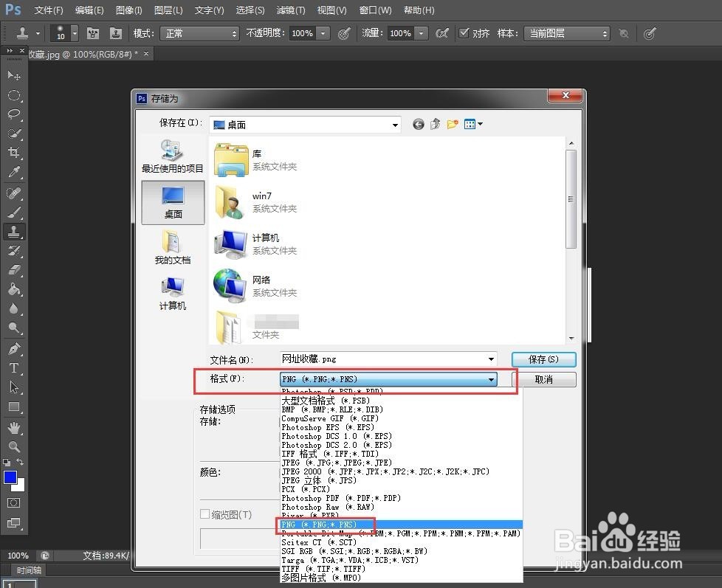Select the Zoom tool
Viewport: 722px width, 588px height.
coord(14,446)
